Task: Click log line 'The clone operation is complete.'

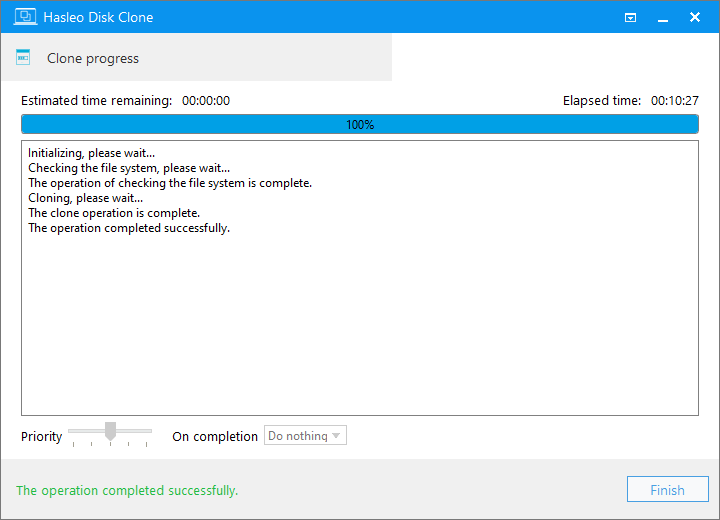Action: pyautogui.click(x=114, y=213)
